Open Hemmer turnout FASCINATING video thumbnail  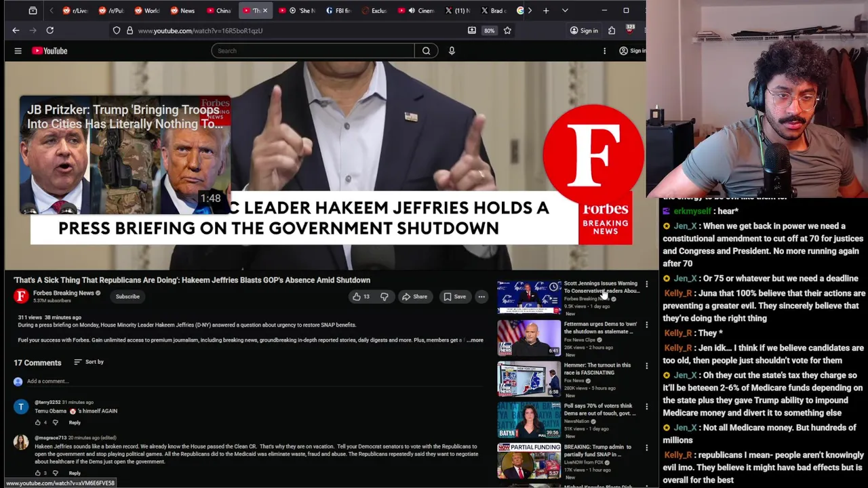[x=529, y=380]
